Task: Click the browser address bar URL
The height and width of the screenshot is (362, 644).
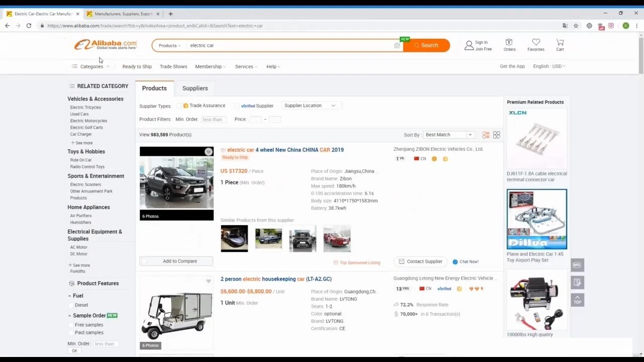Action: pyautogui.click(x=155, y=26)
